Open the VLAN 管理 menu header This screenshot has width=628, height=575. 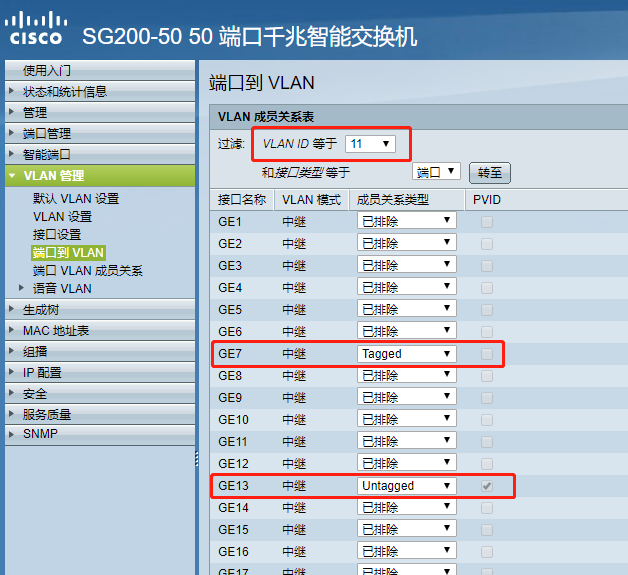coord(100,175)
